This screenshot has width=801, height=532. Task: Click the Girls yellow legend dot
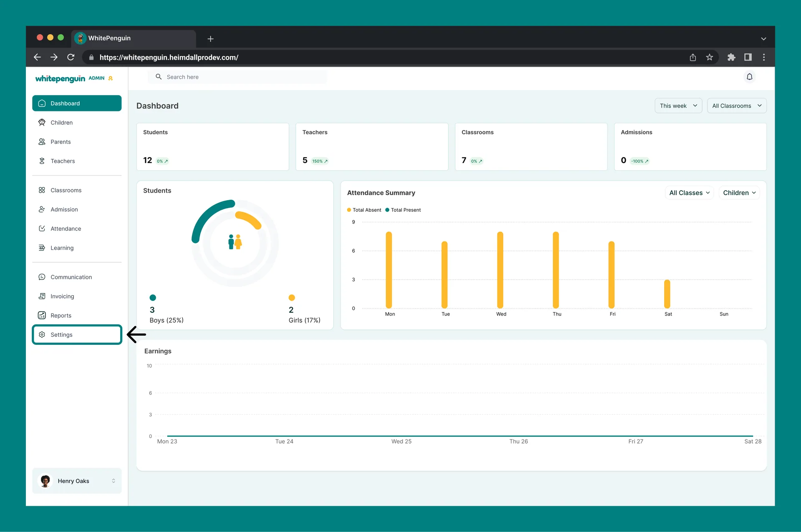click(x=292, y=297)
